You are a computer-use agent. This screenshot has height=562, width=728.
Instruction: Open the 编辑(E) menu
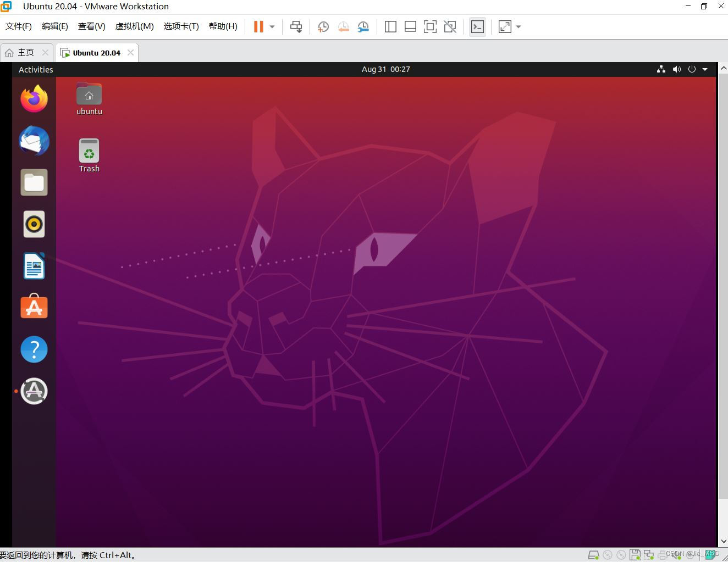tap(55, 26)
